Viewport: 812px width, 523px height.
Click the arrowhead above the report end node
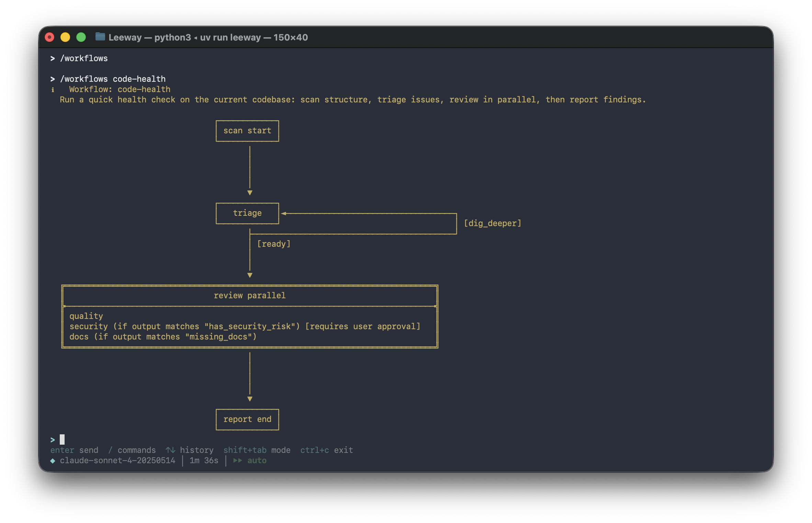250,399
